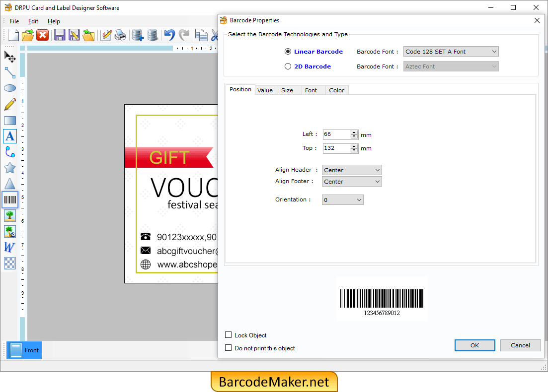
Task: Close the Barcode Properties dialog
Action: [x=537, y=20]
